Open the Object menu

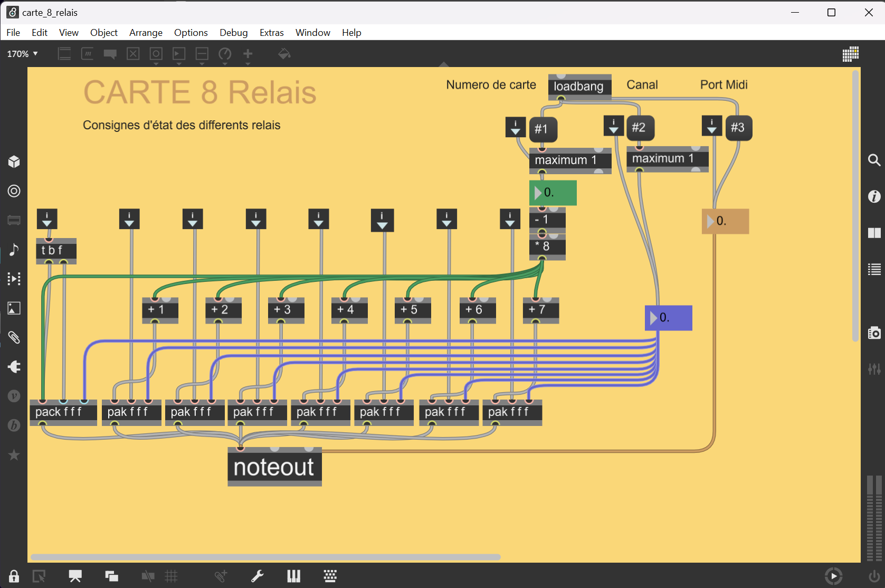click(104, 32)
